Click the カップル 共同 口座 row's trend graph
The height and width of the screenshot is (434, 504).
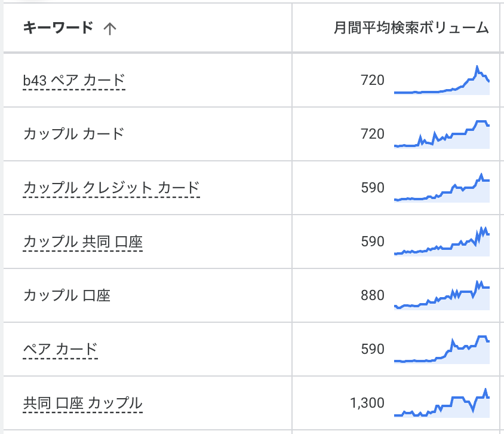click(x=442, y=242)
